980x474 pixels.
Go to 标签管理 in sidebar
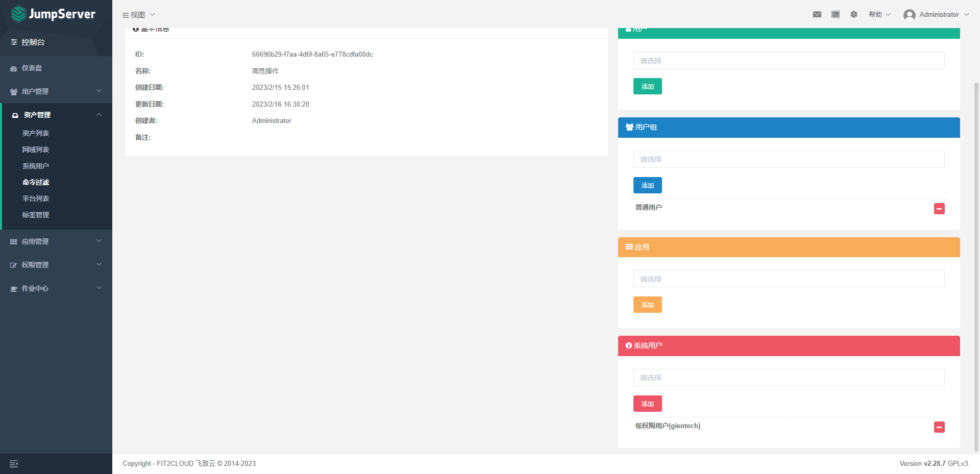point(36,215)
